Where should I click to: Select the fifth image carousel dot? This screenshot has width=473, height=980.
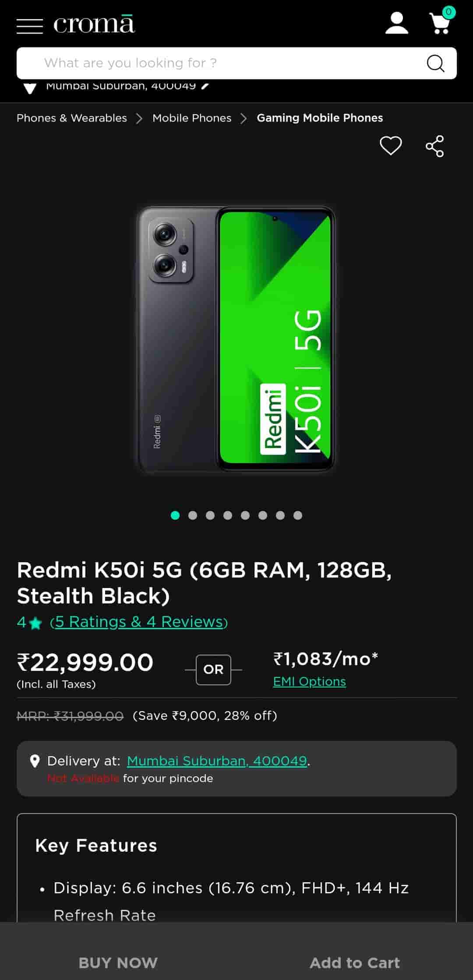[245, 515]
